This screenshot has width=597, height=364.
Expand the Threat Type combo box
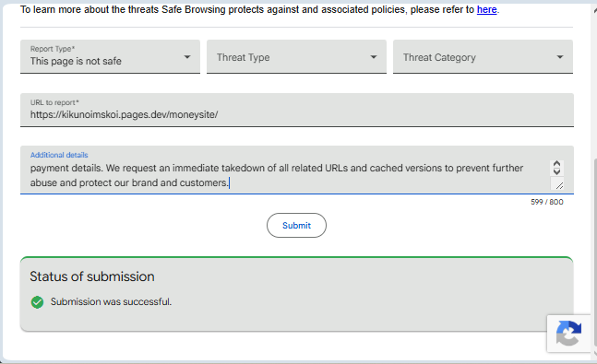[296, 56]
